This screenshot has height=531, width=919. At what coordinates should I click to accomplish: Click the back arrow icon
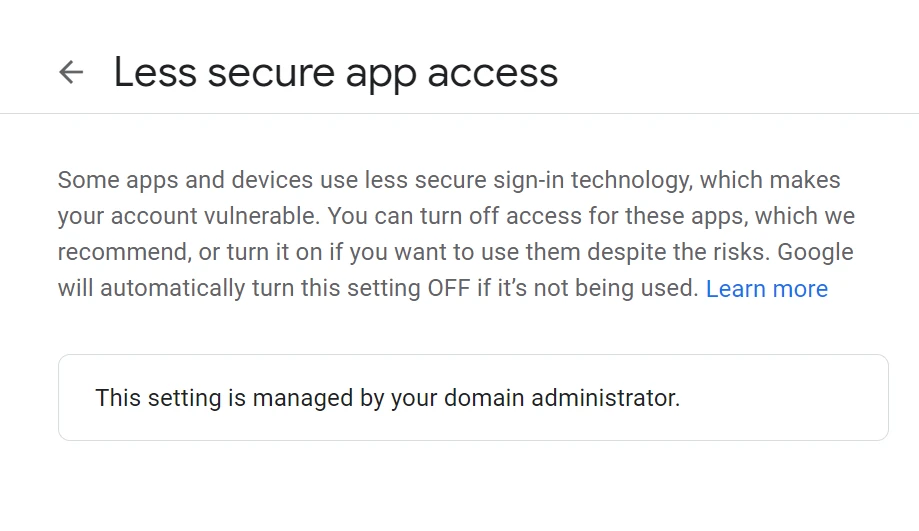click(x=71, y=72)
